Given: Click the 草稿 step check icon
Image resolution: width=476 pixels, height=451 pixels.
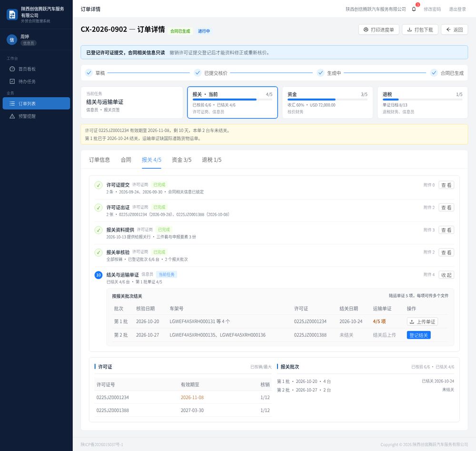Looking at the screenshot, I should click(89, 73).
